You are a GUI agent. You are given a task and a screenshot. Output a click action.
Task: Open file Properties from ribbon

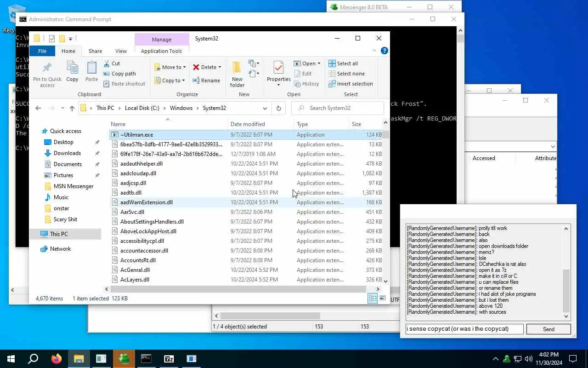tap(278, 74)
